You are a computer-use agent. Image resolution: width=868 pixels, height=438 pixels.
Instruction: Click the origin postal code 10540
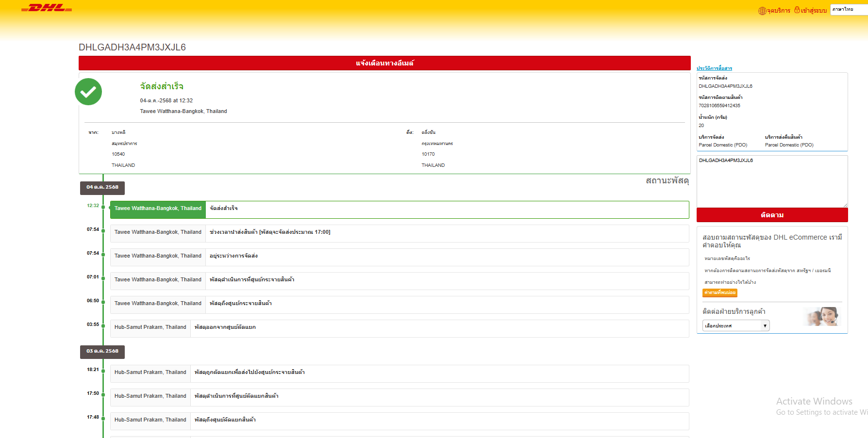tap(118, 154)
